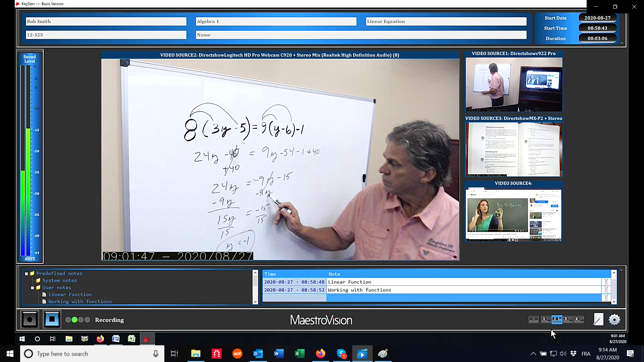The width and height of the screenshot is (644, 362).
Task: Select Video Source3 document thumbnail
Action: 514,149
